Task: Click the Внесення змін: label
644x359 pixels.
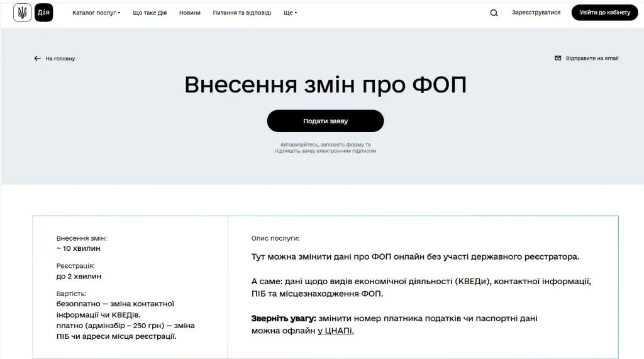Action: [81, 238]
